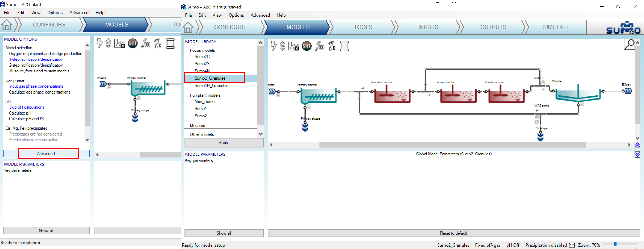Select Calculate pH and IS option
The width and height of the screenshot is (644, 249).
coord(26,119)
